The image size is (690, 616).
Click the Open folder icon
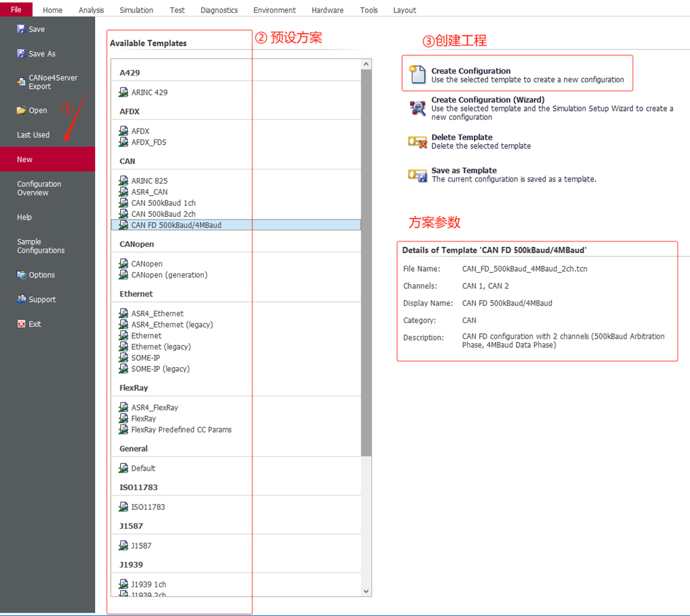(x=21, y=110)
